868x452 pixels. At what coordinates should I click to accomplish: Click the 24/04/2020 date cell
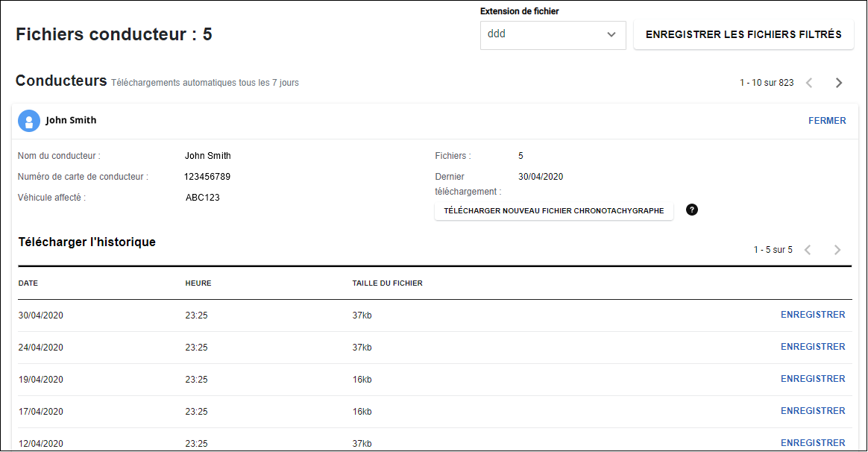pyautogui.click(x=40, y=348)
